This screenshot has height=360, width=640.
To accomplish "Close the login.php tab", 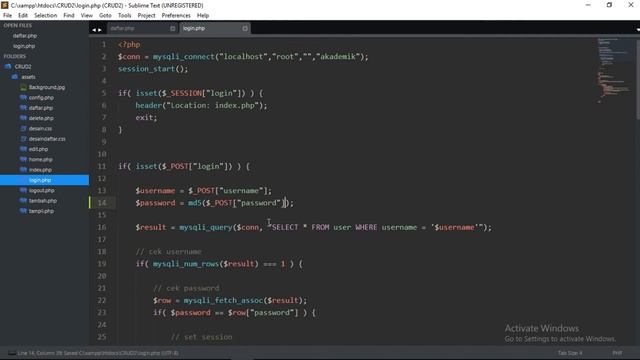I will (245, 29).
